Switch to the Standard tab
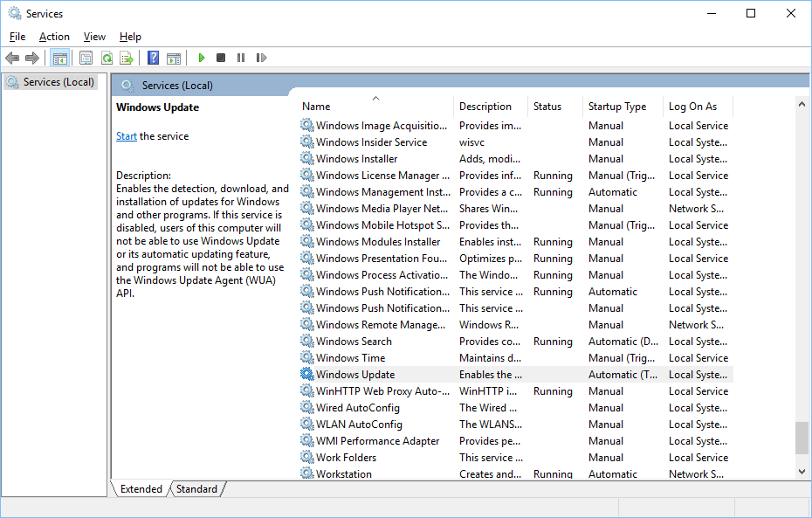Screen dimensions: 812x518 pos(196,489)
